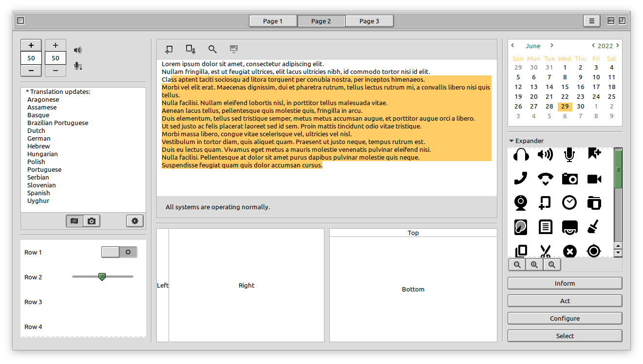Click the icon grid vertical scrollbar thumb
The width and height of the screenshot is (643, 364).
[x=618, y=169]
